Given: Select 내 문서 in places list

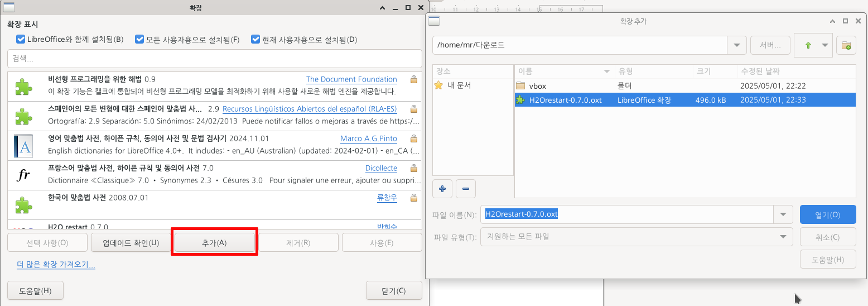Looking at the screenshot, I should 473,85.
